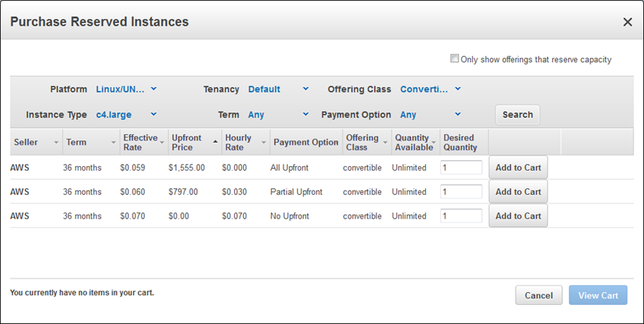
Task: Open the Payment Option dropdown
Action: (x=430, y=115)
